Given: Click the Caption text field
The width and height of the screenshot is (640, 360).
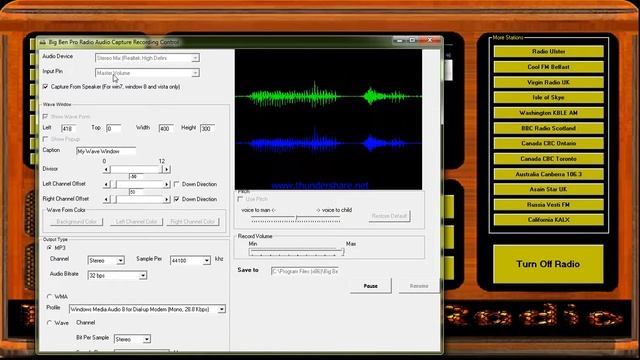Looking at the screenshot, I should [106, 151].
